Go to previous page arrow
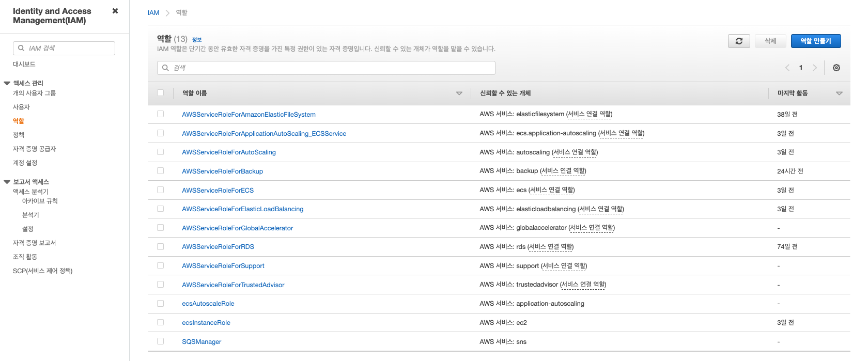Screen dimensions: 868x361 click(787, 68)
